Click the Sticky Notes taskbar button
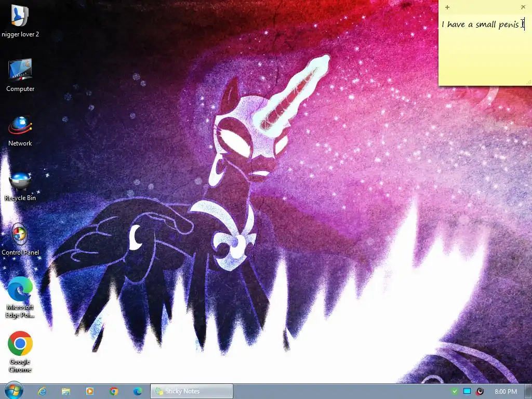This screenshot has width=532, height=399. point(192,391)
